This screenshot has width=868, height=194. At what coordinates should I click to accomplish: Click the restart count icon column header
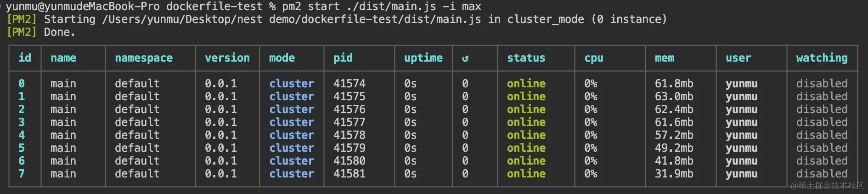pos(465,58)
